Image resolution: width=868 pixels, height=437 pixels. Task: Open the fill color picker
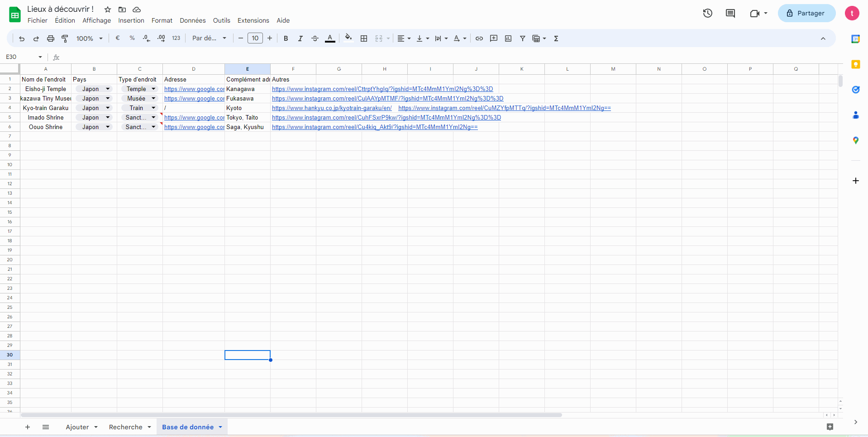(348, 38)
